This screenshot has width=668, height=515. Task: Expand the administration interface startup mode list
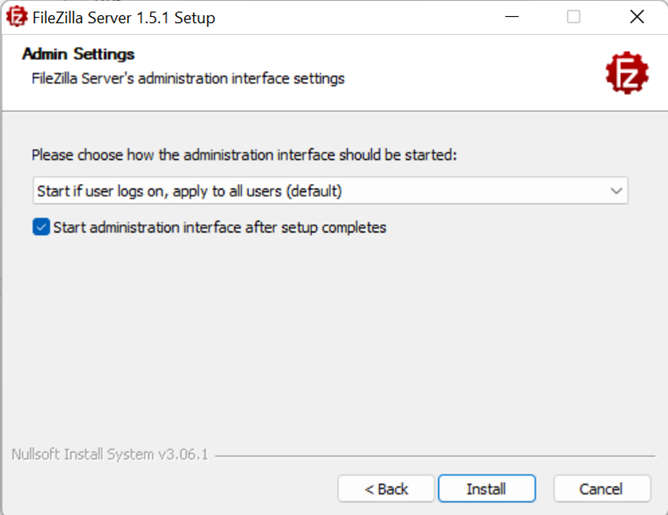click(330, 191)
